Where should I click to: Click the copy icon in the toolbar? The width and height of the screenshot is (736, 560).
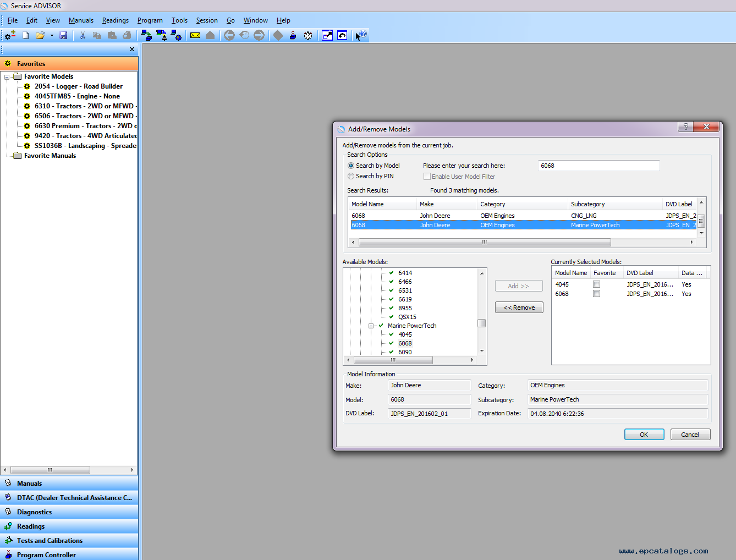pos(97,35)
